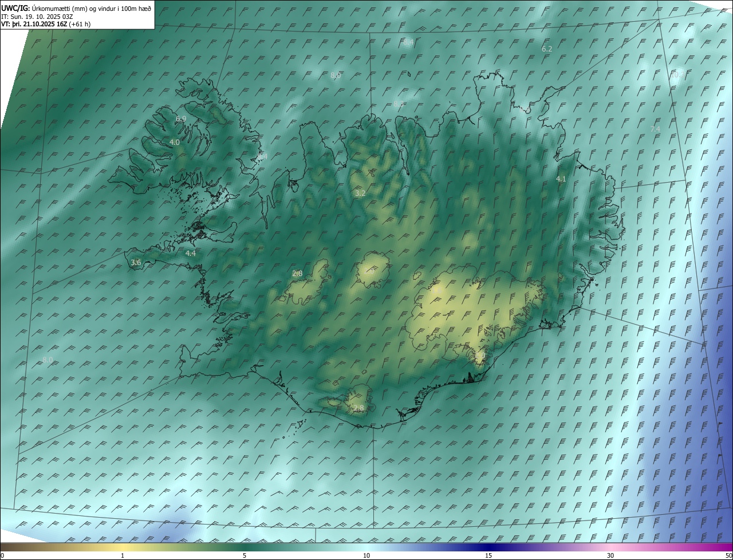Click the 6.9 value in the Westfjords
This screenshot has width=733, height=560.
coord(181,119)
